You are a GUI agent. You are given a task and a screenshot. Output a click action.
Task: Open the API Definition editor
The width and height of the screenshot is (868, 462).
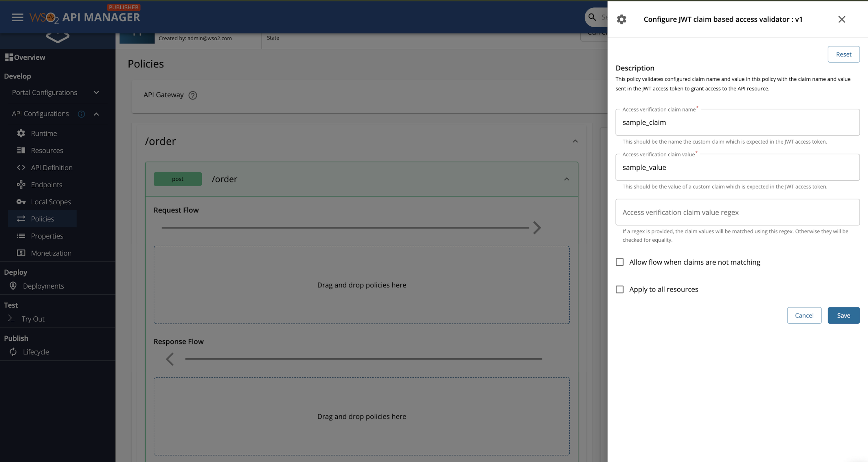point(51,167)
